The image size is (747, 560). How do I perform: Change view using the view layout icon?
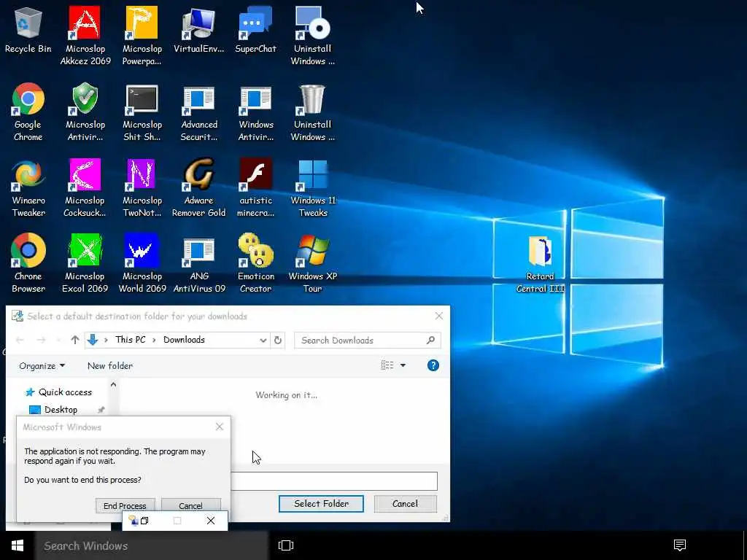[387, 365]
